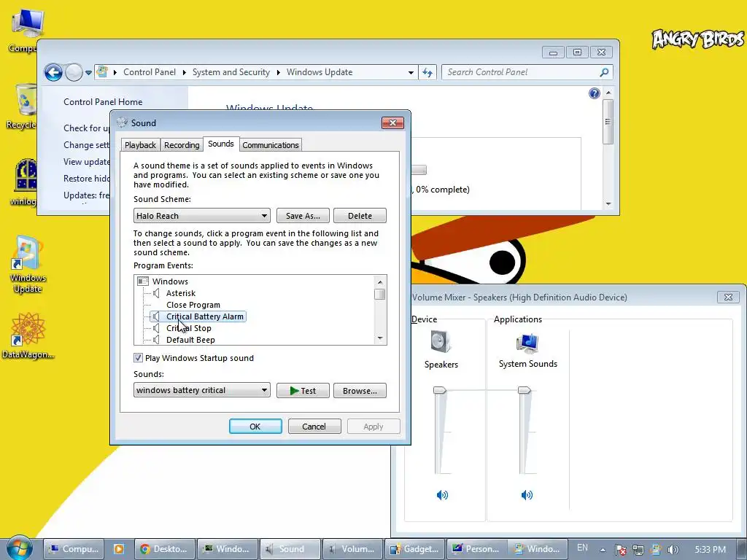Click the Action Center flag in system tray
The height and width of the screenshot is (560, 747).
point(620,550)
